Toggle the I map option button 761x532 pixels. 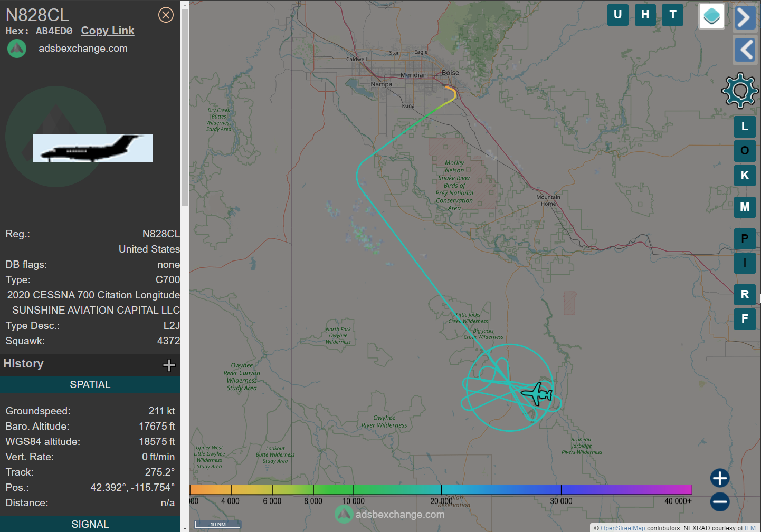(745, 263)
